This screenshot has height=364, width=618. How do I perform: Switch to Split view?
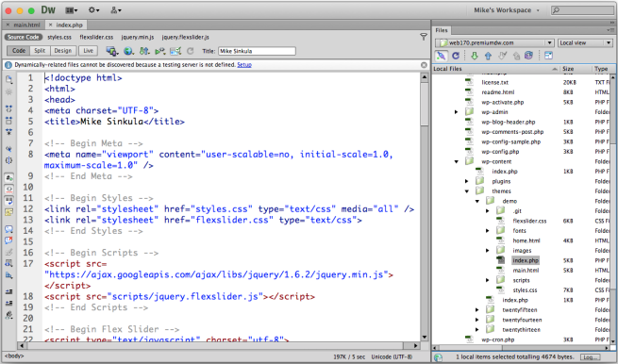40,51
